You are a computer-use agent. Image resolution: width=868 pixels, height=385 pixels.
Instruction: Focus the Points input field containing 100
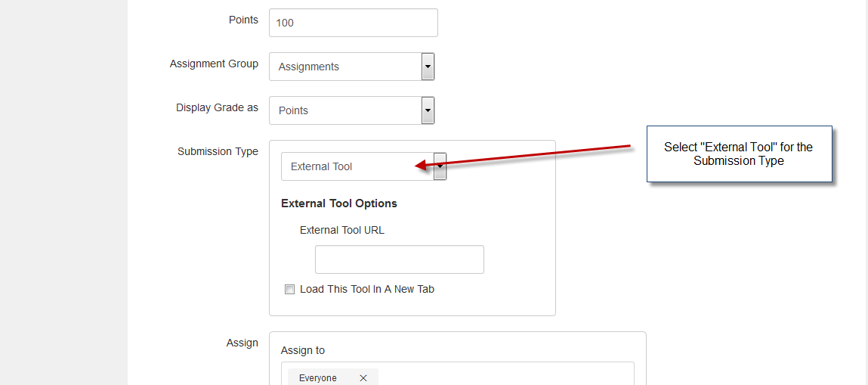coord(354,23)
